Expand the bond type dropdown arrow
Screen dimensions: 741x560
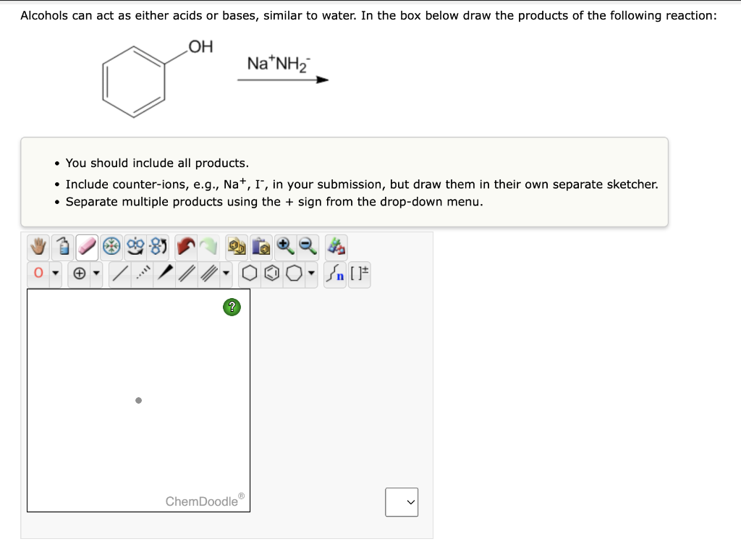(224, 274)
